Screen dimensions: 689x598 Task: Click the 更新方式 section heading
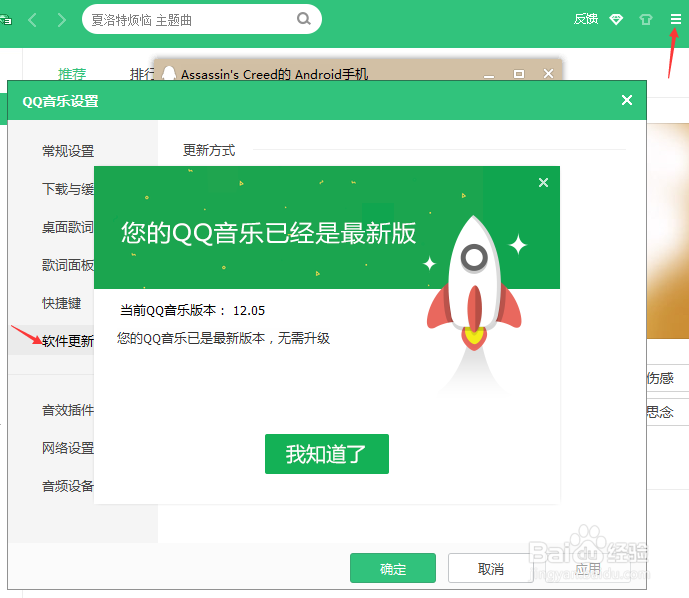209,150
